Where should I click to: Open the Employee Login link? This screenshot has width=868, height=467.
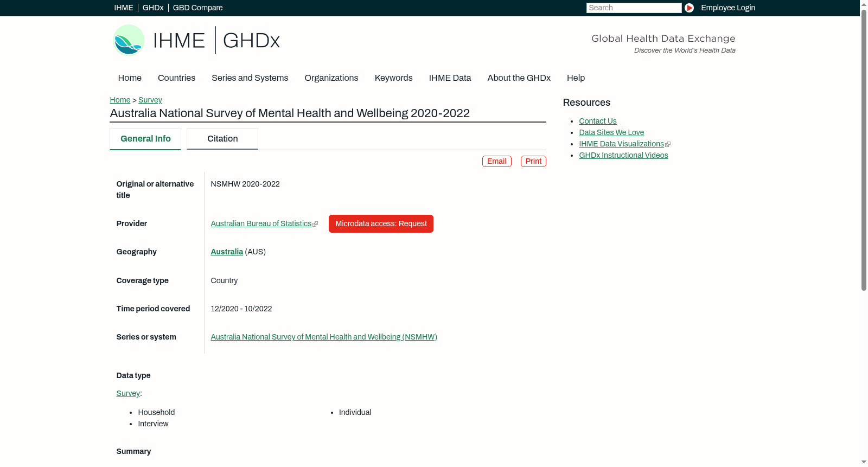pos(728,8)
